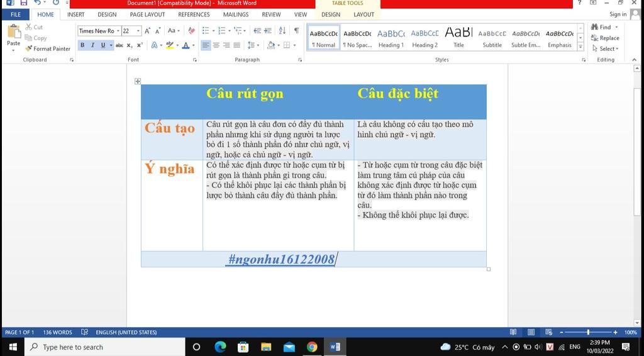Click Sign in link
The height and width of the screenshot is (356, 644).
pyautogui.click(x=618, y=14)
